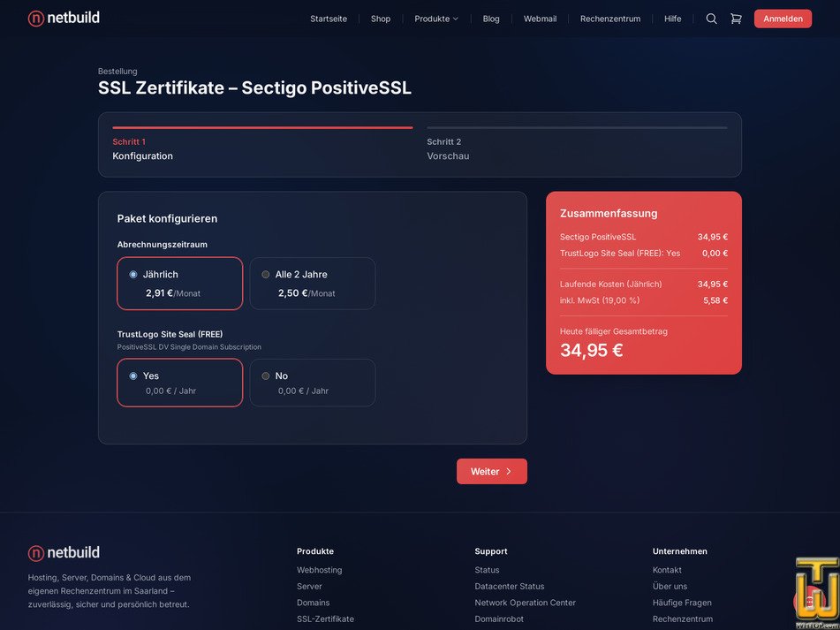Open Webmail in top navigation
Viewport: 840px width, 630px height.
point(540,19)
